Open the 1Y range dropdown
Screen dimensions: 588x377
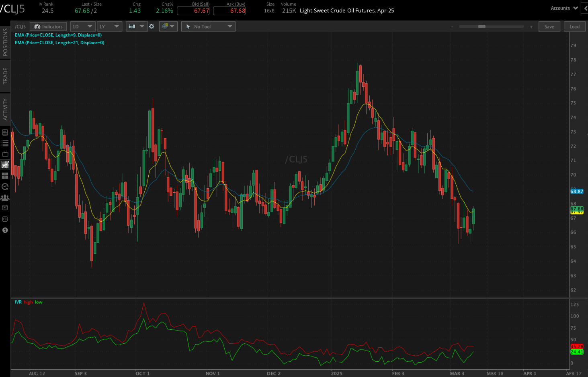109,26
